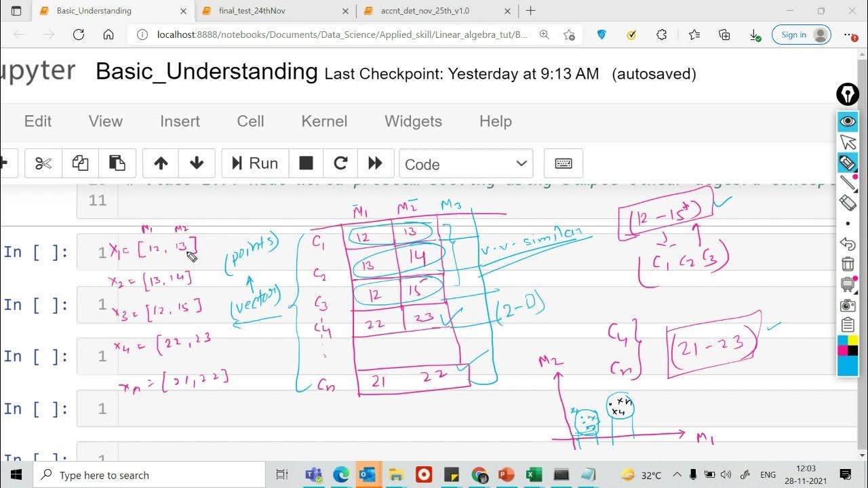Click the Type here to search box
This screenshot has width=868, height=488.
click(149, 475)
